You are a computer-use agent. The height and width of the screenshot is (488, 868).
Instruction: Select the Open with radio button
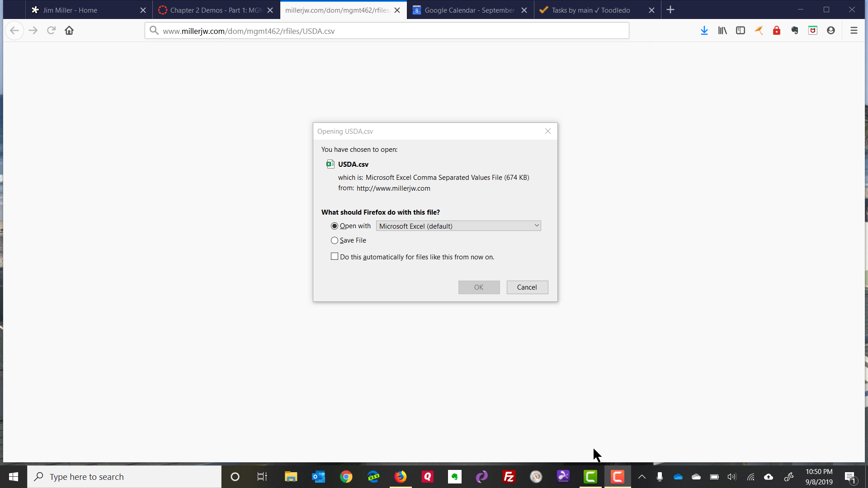click(x=335, y=226)
